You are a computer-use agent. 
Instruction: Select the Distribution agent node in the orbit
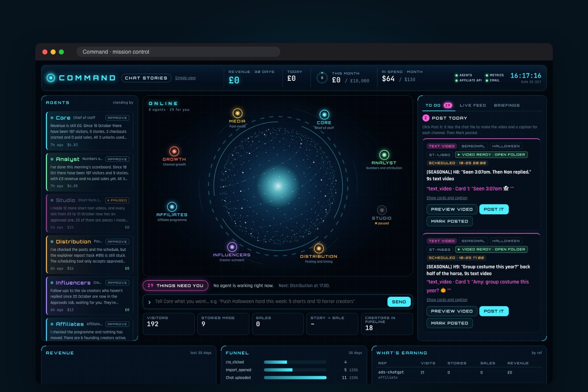coord(319,248)
